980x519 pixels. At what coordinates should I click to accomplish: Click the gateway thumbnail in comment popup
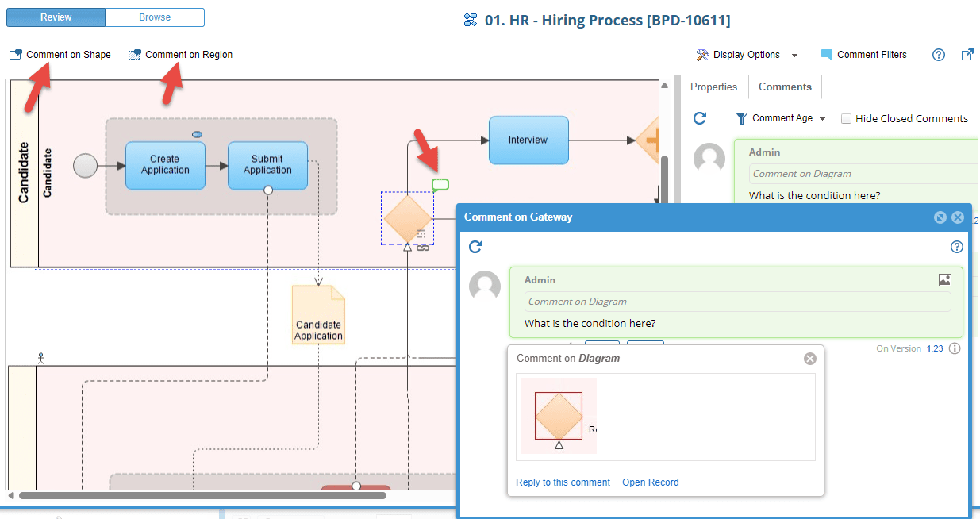point(559,416)
